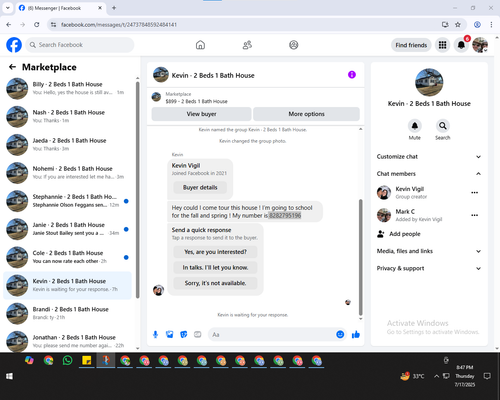This screenshot has height=400, width=500.
Task: Open the Groups icon in top navigation
Action: coord(294,45)
